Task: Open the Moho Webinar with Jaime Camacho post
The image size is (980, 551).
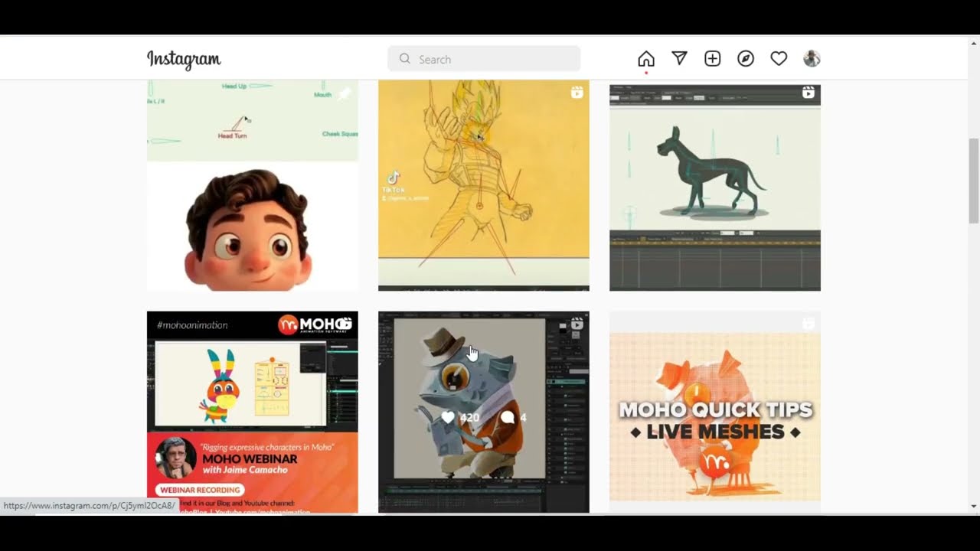Action: [x=253, y=412]
